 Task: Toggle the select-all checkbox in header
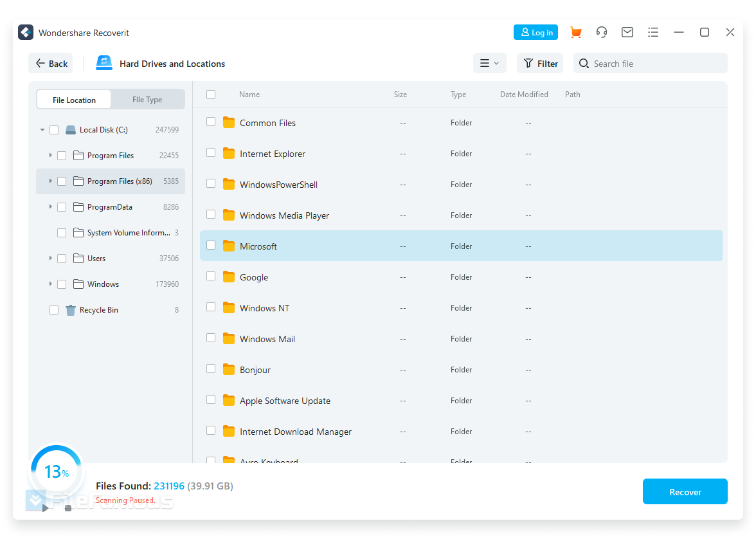click(x=211, y=95)
